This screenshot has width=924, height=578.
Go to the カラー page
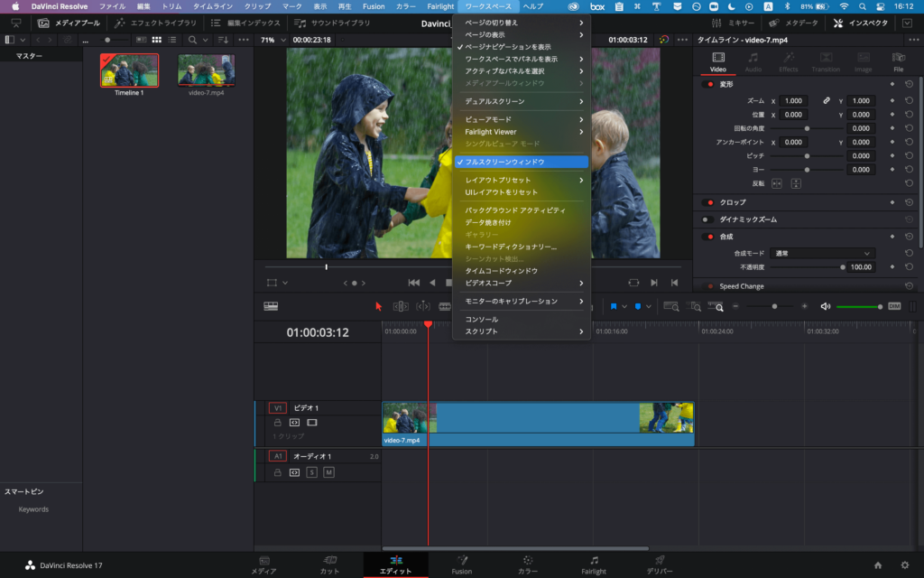(x=527, y=564)
